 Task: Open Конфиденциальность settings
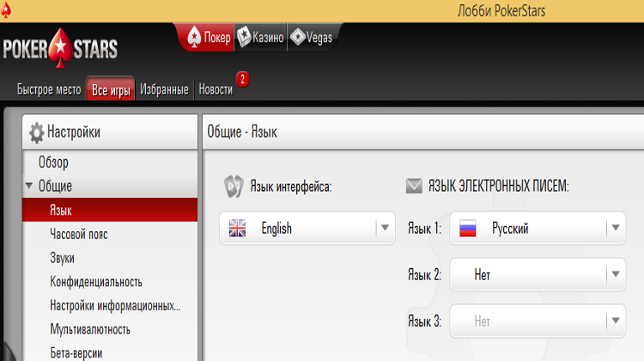tap(95, 282)
